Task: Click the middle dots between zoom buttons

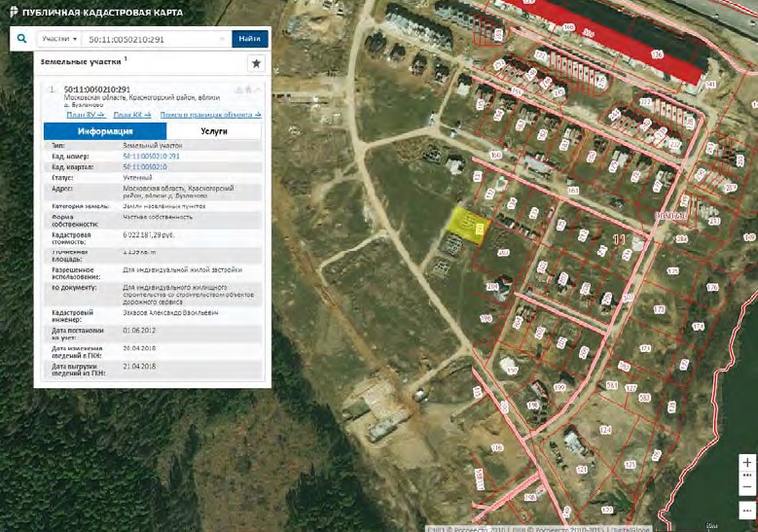Action: coord(745,475)
